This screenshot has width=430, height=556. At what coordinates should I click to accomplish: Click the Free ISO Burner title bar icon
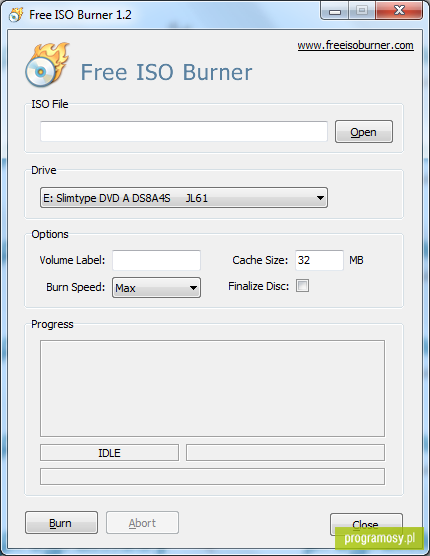16,15
